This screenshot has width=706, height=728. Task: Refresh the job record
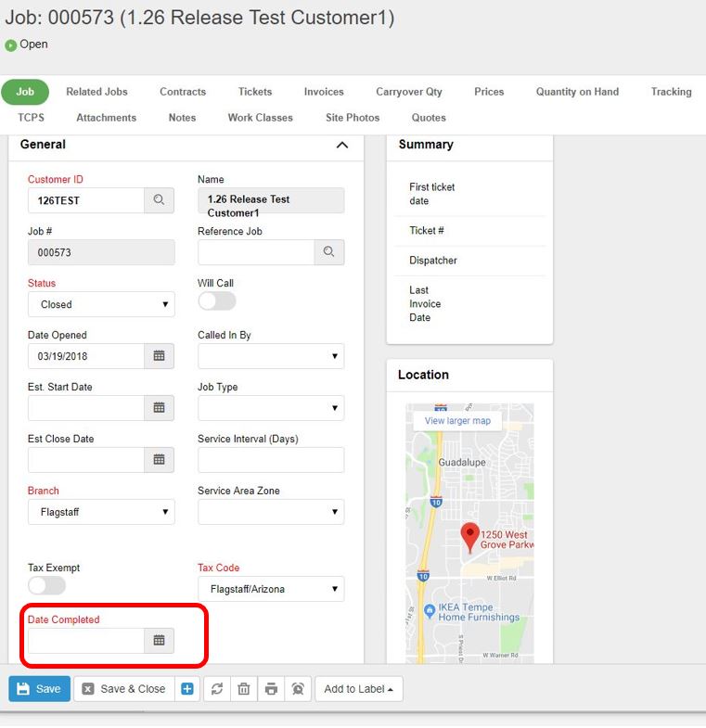[217, 688]
